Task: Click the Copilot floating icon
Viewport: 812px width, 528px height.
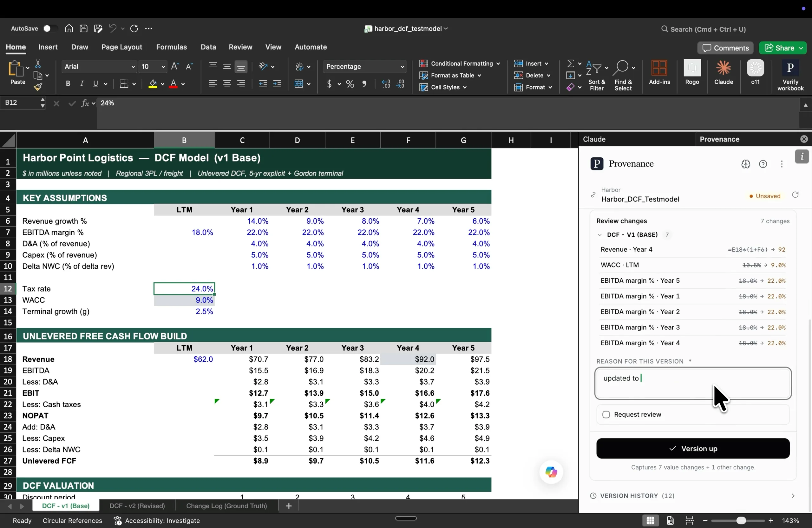Action: (x=551, y=472)
